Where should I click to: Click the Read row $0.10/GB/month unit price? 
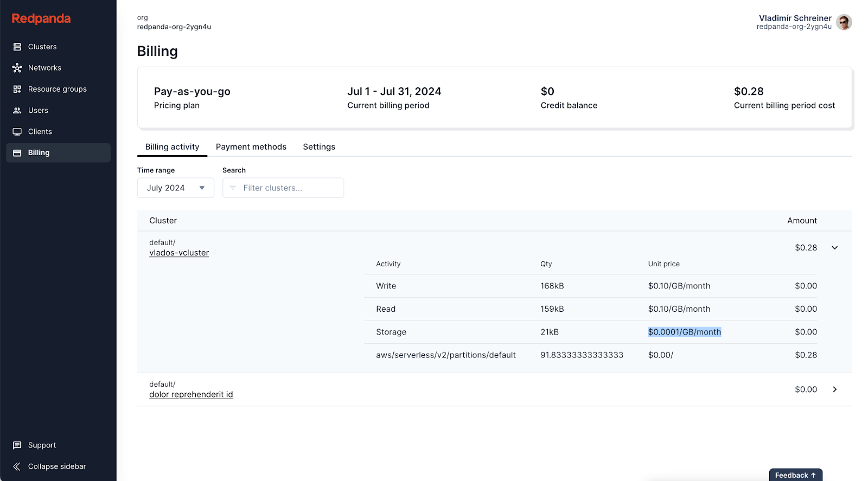[679, 309]
